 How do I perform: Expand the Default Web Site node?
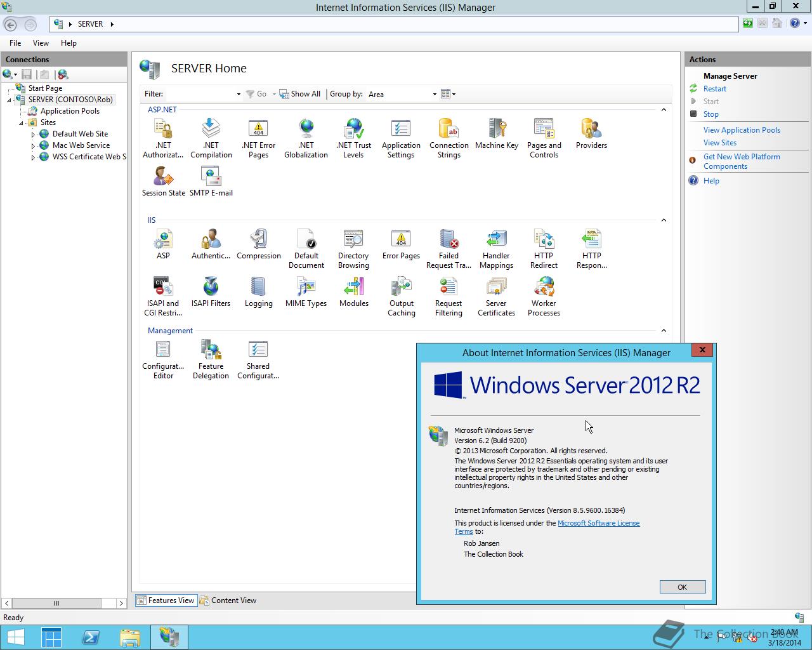(33, 135)
